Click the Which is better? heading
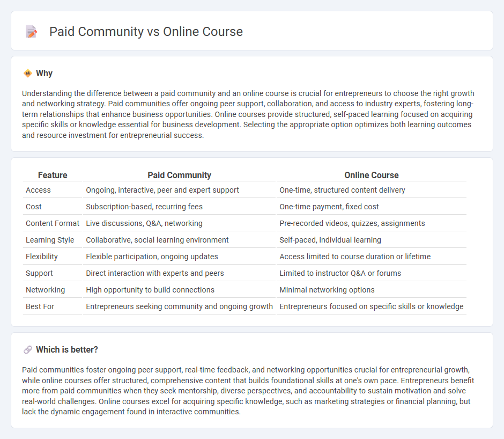 point(67,349)
